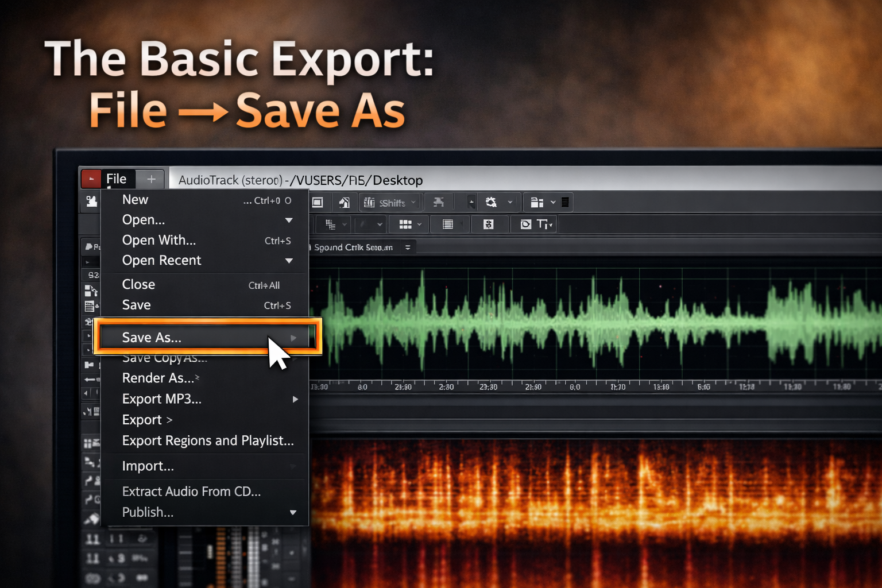The width and height of the screenshot is (882, 588).
Task: Click the Spound Crilk track tab
Action: tap(353, 247)
